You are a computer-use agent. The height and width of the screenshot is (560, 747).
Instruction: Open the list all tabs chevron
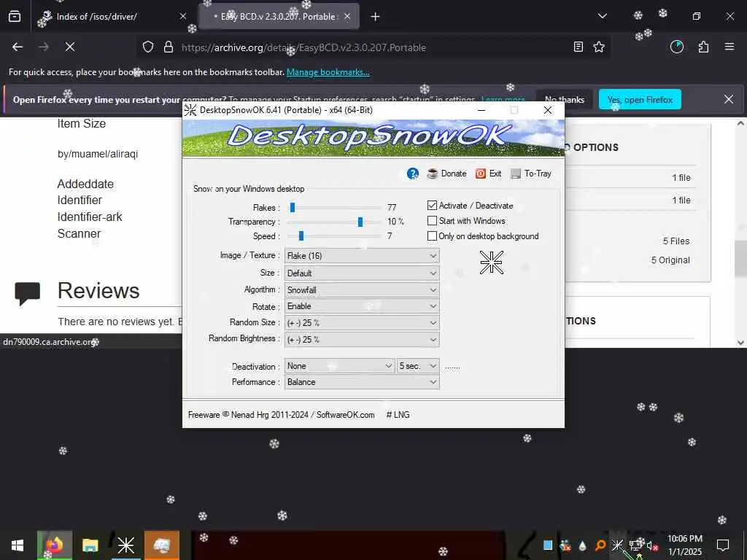pos(603,16)
